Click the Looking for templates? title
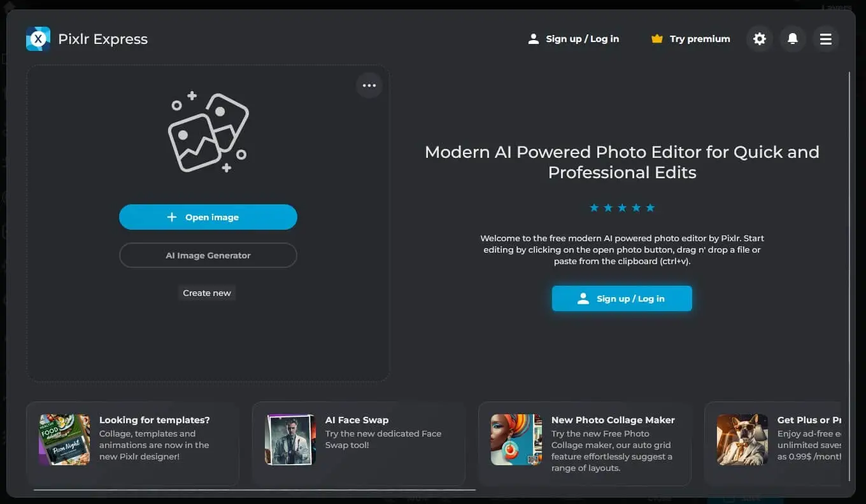Image resolution: width=866 pixels, height=504 pixels. 155,420
